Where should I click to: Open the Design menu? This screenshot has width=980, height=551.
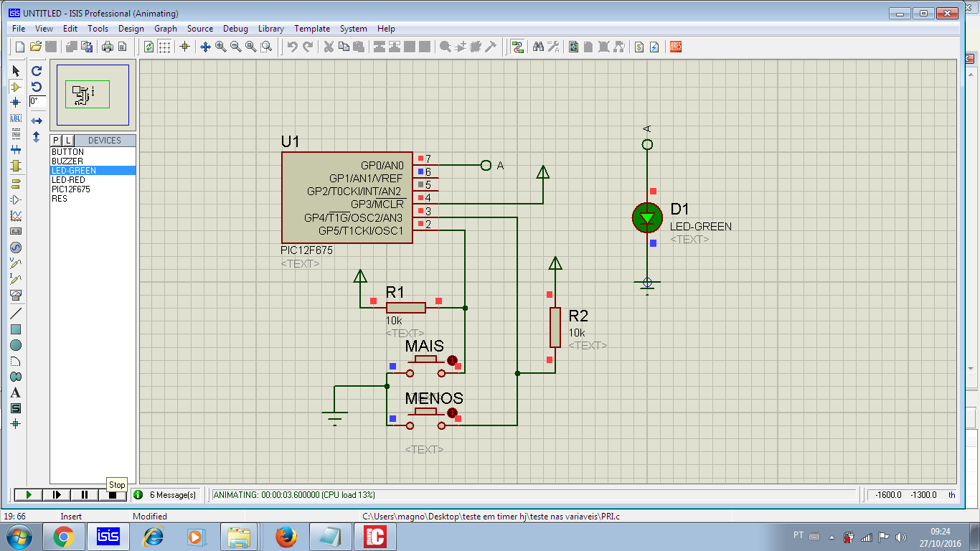131,29
